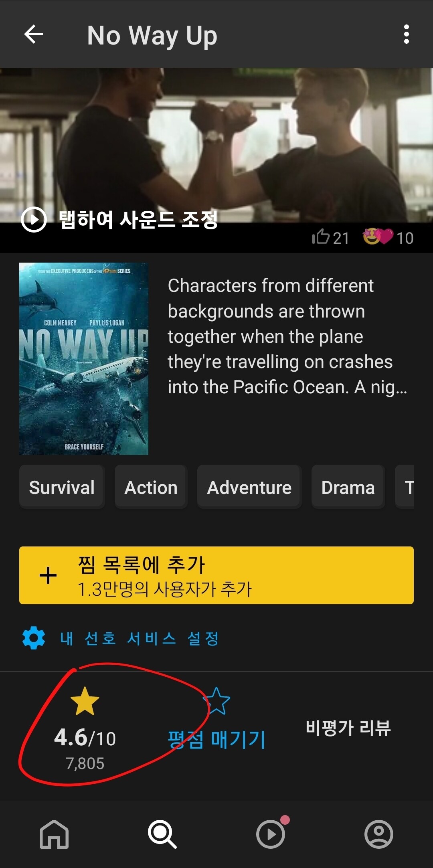Open the video play tab with red dot
The image size is (433, 868).
click(271, 833)
